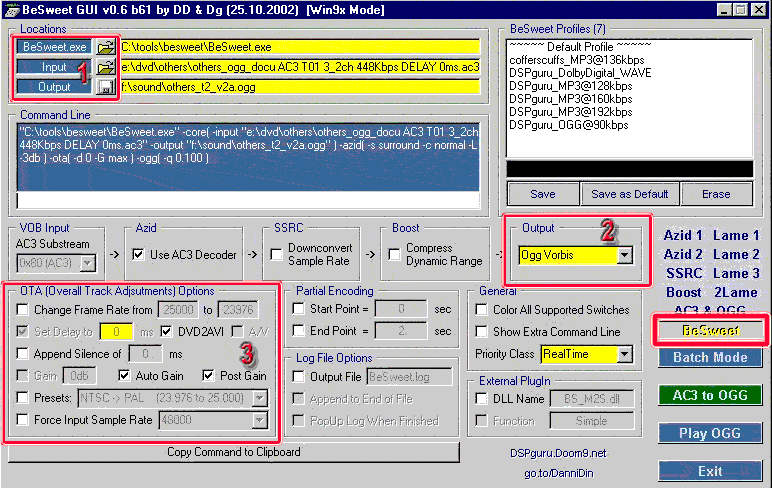
Task: Select DSPguru_MP3@160kbps profile
Action: point(571,99)
